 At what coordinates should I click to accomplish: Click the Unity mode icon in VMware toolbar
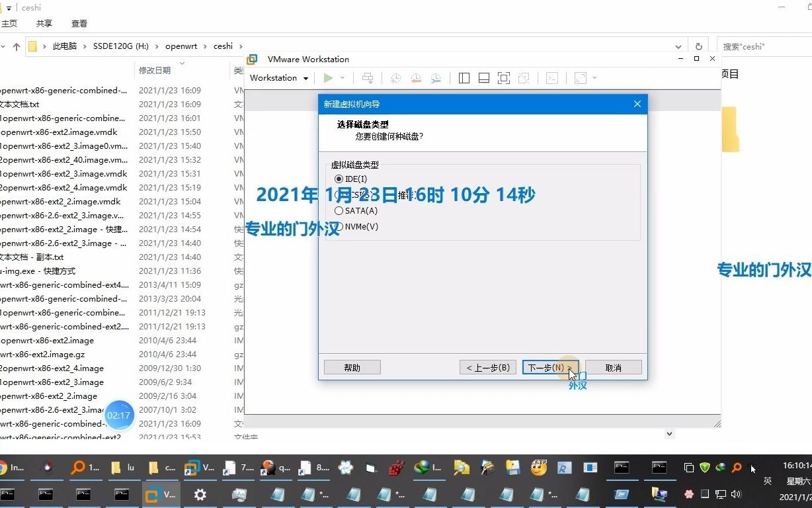coord(524,78)
